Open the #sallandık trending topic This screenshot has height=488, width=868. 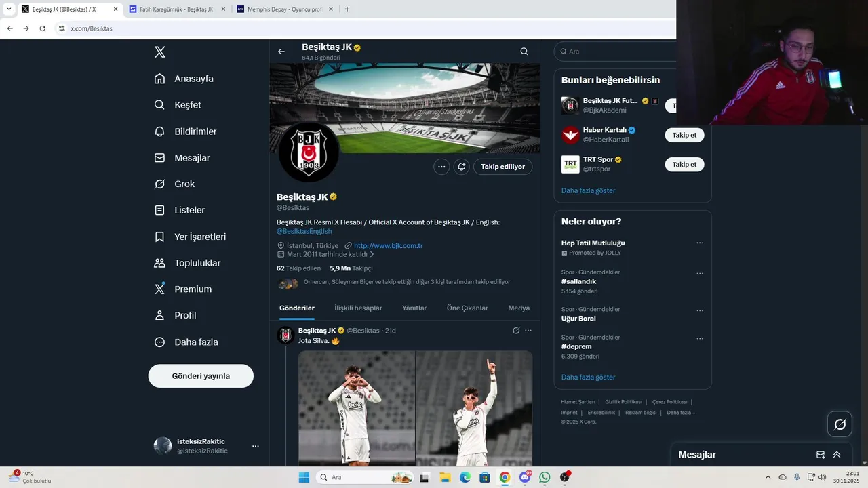click(578, 281)
